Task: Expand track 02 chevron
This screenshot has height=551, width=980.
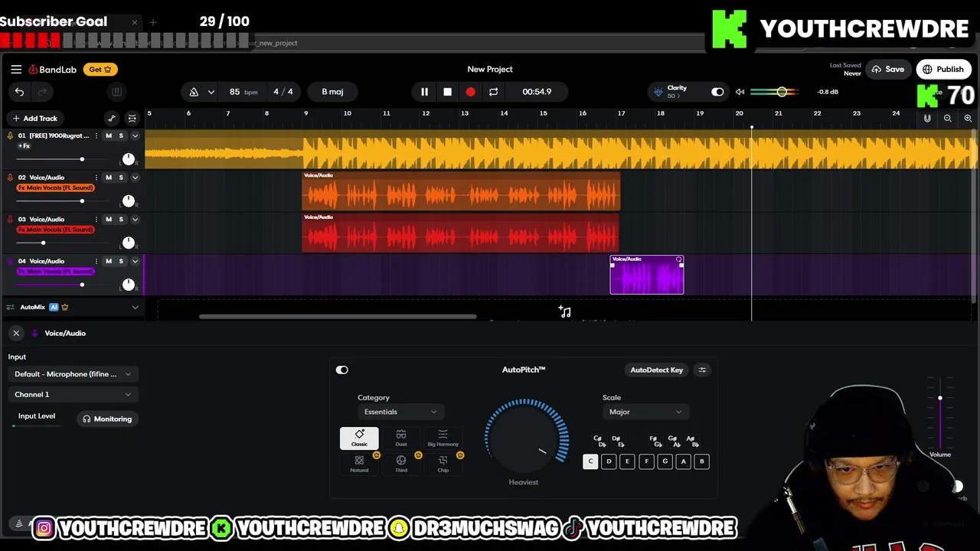Action: click(x=135, y=178)
